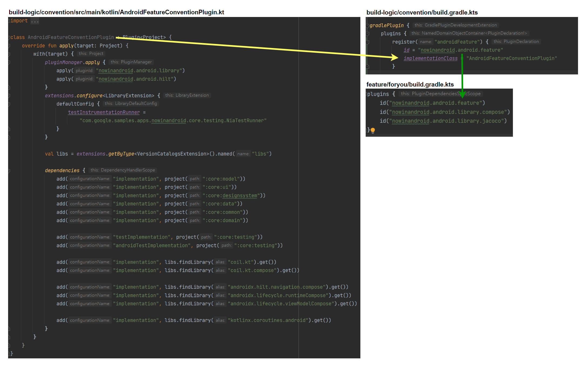Click the underlined implementationClass property
The image size is (588, 367).
430,58
